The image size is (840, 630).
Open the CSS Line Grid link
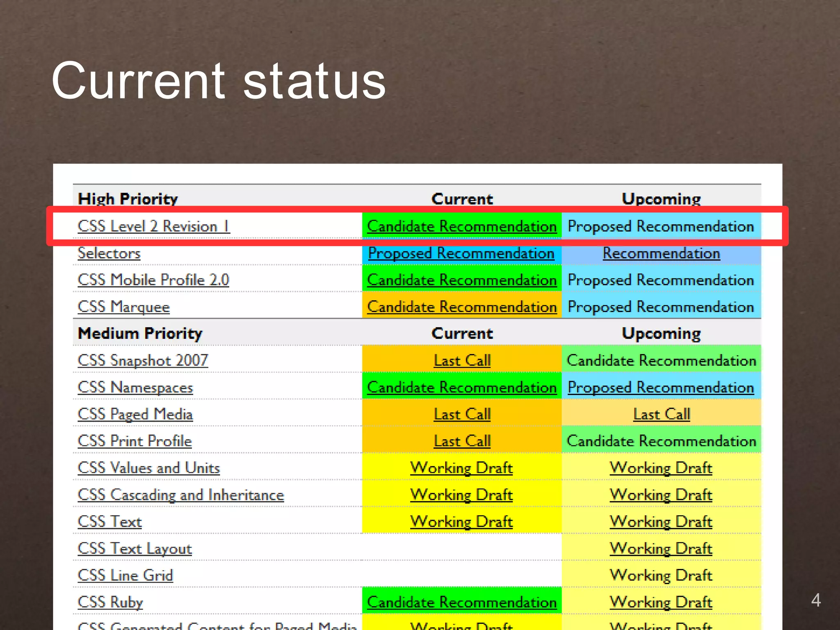pos(125,575)
